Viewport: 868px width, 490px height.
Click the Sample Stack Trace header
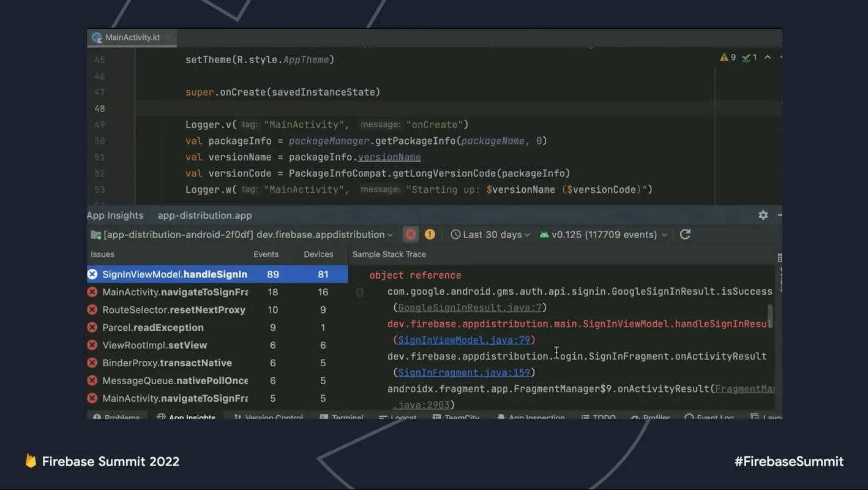coord(389,254)
